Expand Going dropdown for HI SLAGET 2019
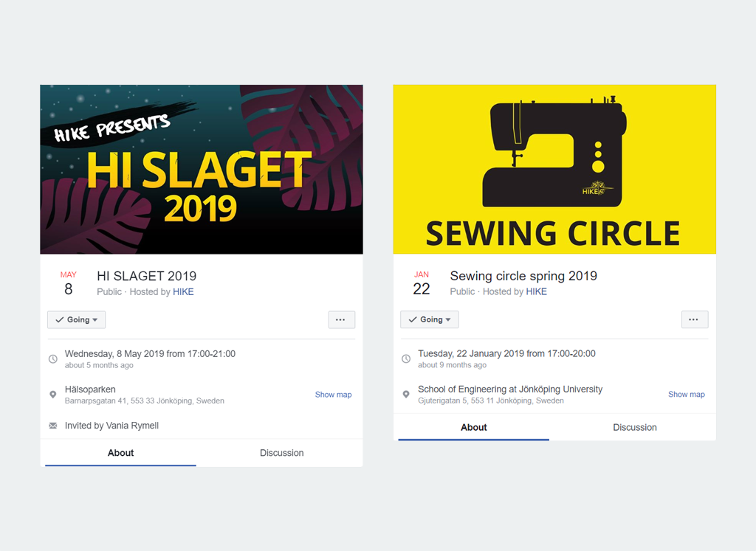The width and height of the screenshot is (756, 551). 76,320
